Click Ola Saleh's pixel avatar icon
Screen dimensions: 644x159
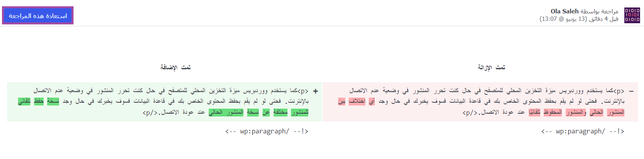[x=632, y=15]
